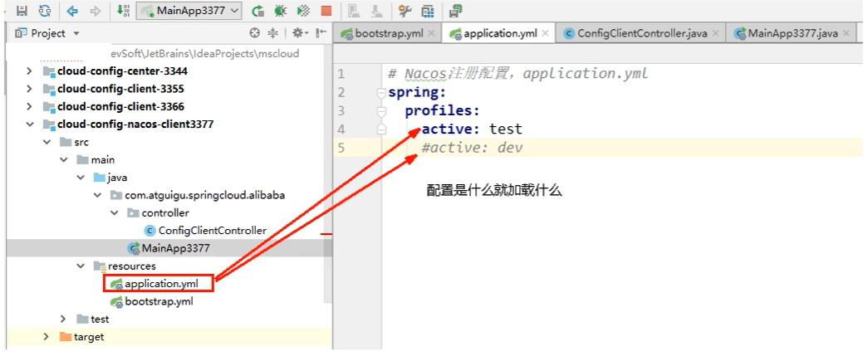Fold the spring: block at line 2
868x361 pixels.
381,93
